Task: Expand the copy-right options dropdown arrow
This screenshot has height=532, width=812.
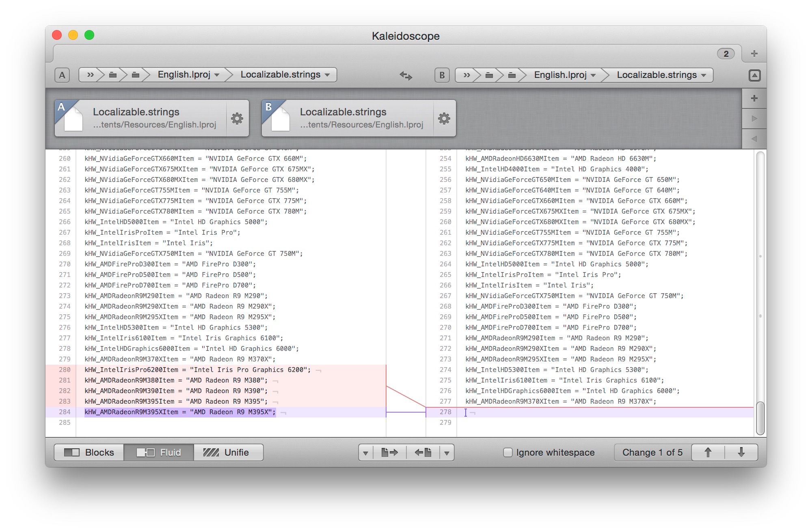Action: [x=365, y=453]
